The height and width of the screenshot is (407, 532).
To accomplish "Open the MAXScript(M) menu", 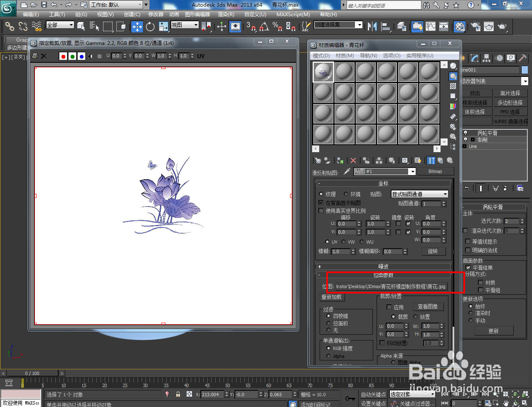I will pos(293,14).
